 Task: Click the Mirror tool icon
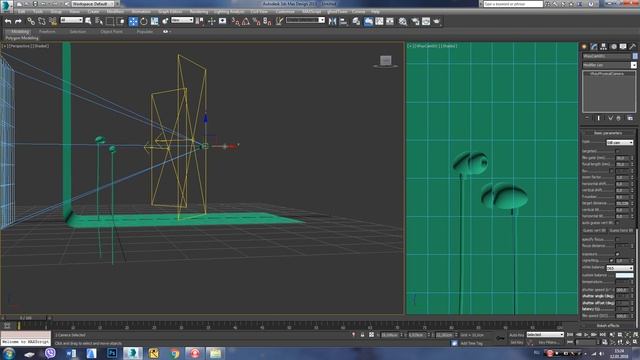333,21
